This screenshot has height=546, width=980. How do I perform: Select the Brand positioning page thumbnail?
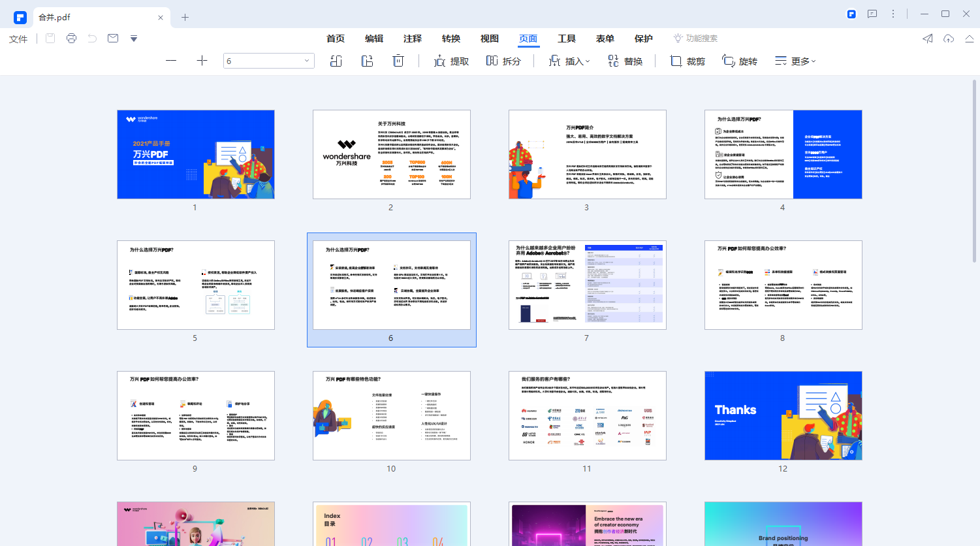783,524
